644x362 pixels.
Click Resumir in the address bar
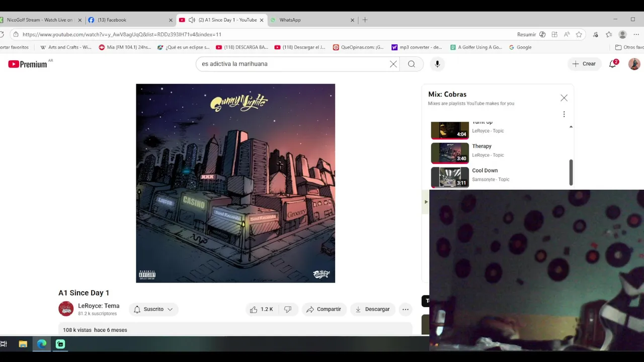526,35
